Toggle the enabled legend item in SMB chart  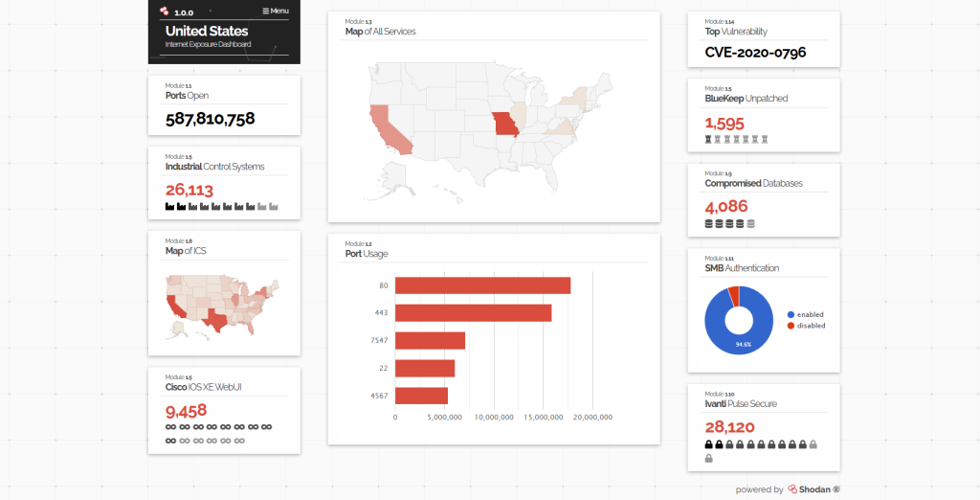click(x=805, y=314)
